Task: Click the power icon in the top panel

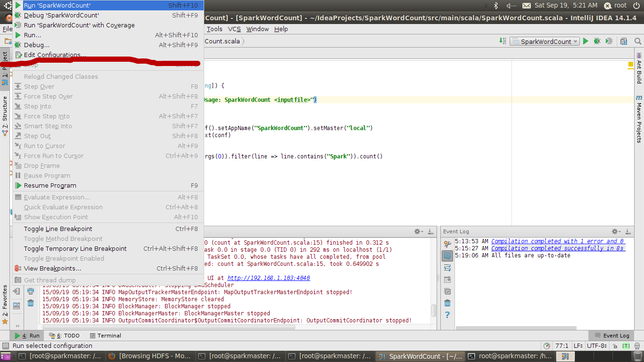Action: point(636,6)
